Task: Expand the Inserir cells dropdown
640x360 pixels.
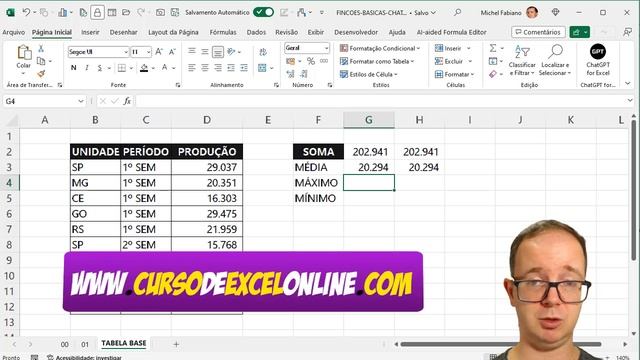Action: click(469, 48)
